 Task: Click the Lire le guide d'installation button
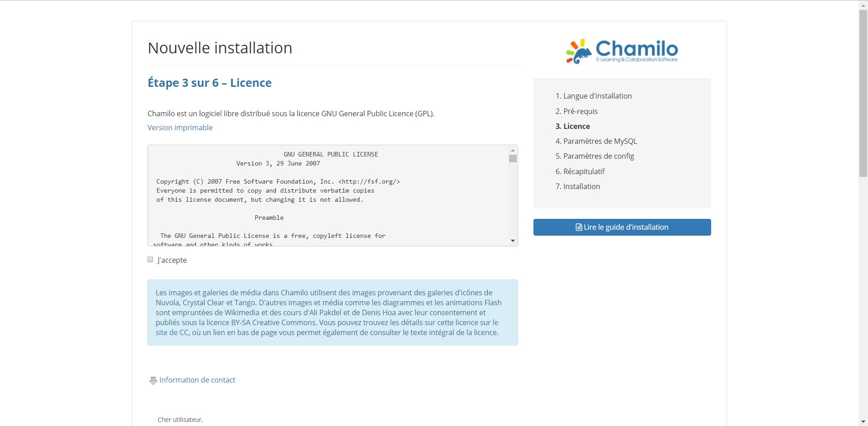click(x=622, y=227)
